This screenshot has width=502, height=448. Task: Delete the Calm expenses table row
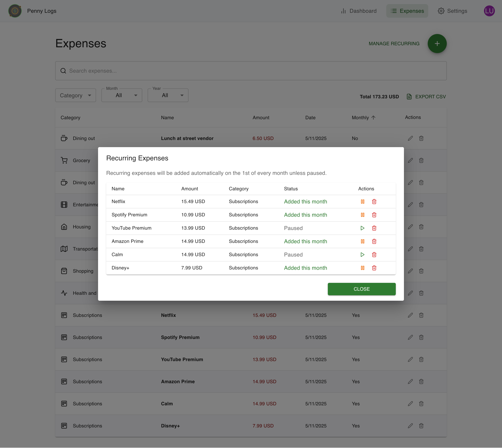421,404
